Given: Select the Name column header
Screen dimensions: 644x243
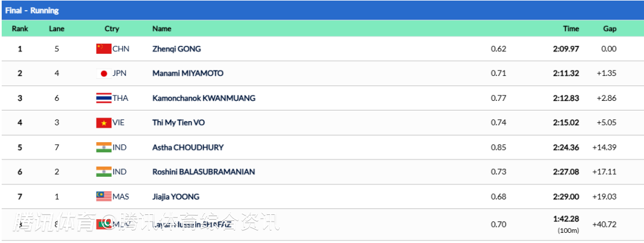Looking at the screenshot, I should point(162,29).
